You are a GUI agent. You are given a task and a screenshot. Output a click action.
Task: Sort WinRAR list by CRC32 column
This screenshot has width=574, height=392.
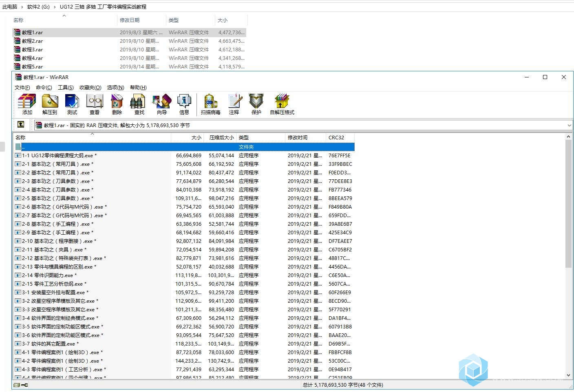pyautogui.click(x=340, y=138)
